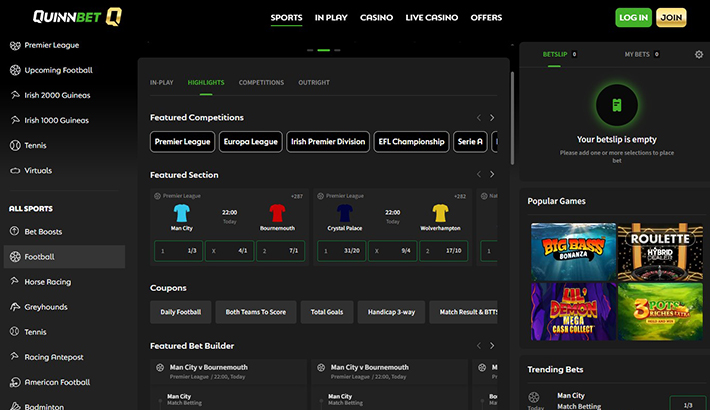The image size is (710, 410).
Task: Open the Casino navigation item
Action: pos(376,18)
